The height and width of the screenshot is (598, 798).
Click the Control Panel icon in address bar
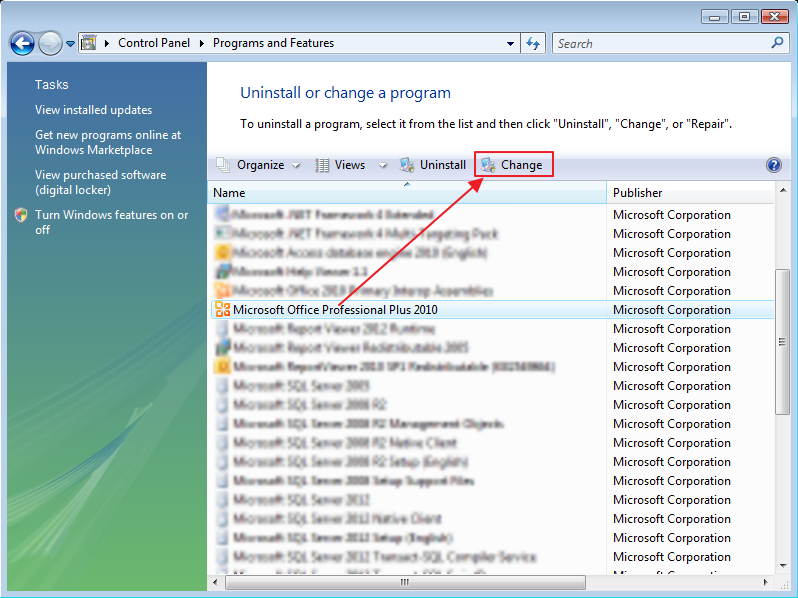(89, 43)
